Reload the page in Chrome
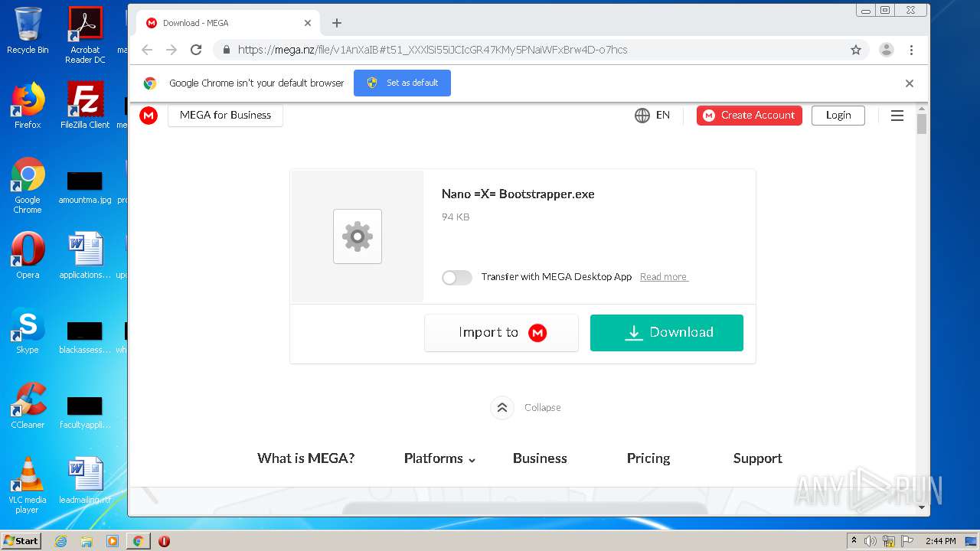The width and height of the screenshot is (980, 551). (196, 50)
